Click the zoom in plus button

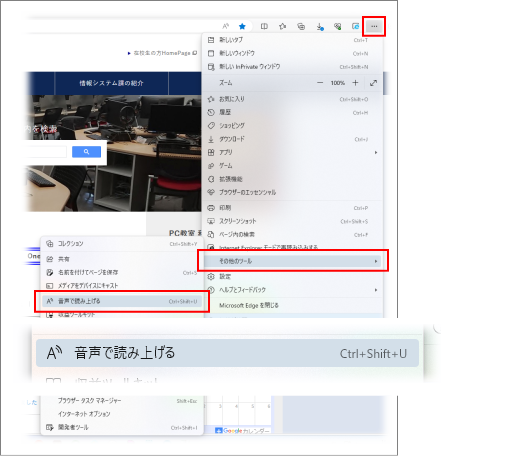[x=355, y=83]
